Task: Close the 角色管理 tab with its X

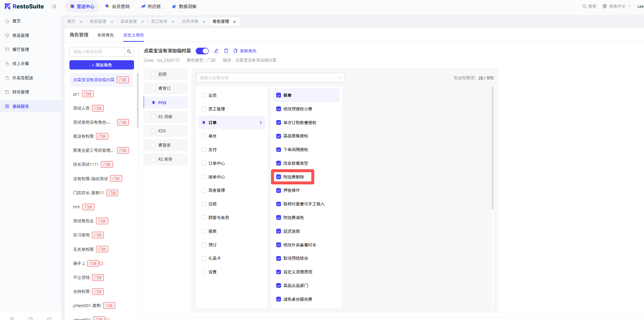Action: pos(234,22)
